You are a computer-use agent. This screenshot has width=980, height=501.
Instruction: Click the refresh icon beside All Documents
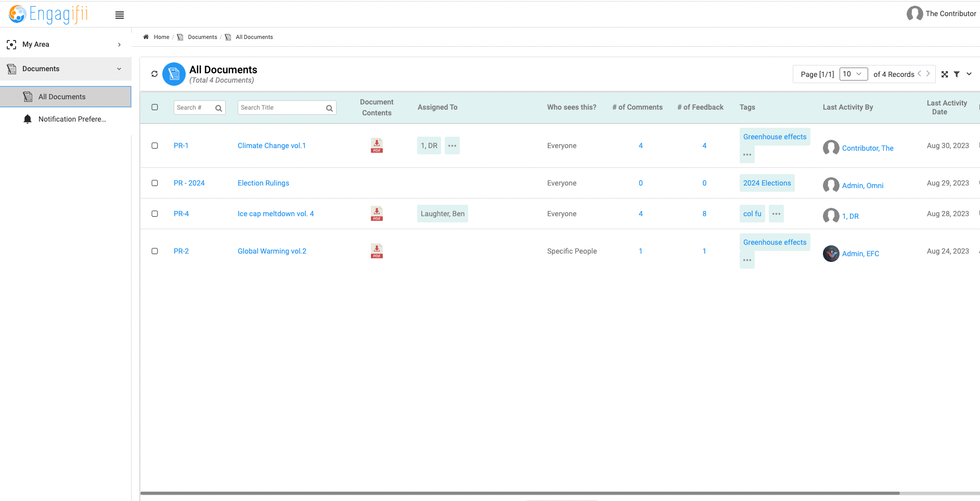[154, 74]
